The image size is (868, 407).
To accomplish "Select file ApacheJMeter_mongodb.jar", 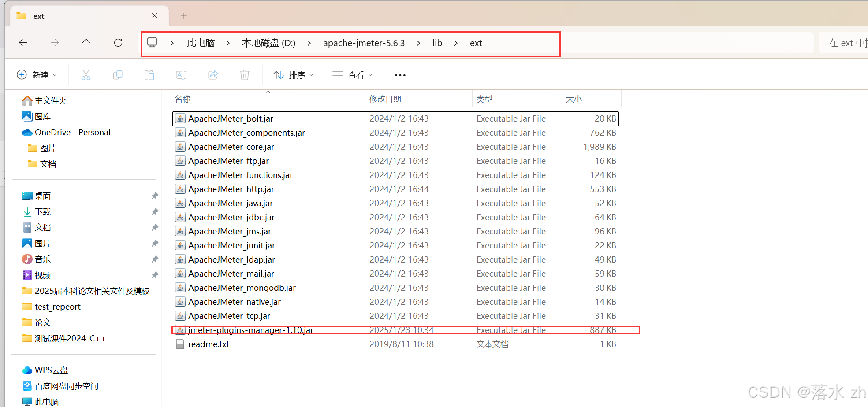I will pos(395,288).
